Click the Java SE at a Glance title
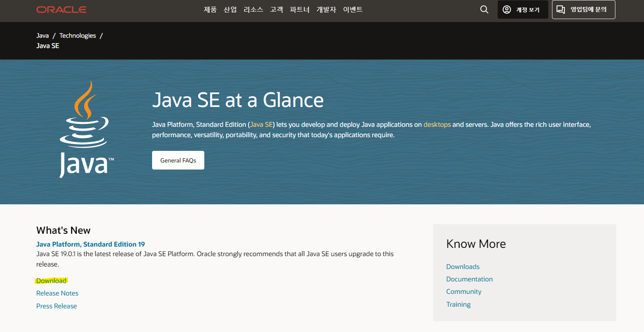Screen dimensions: 644x332 [238, 100]
